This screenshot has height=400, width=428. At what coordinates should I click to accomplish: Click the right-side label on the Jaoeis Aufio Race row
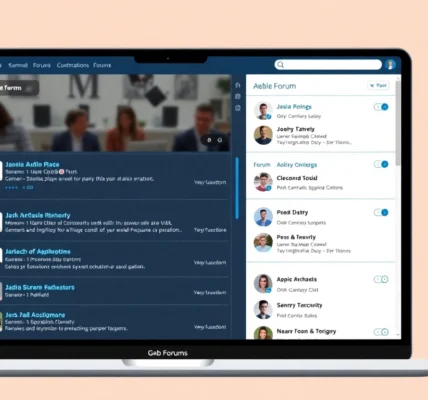pos(210,182)
